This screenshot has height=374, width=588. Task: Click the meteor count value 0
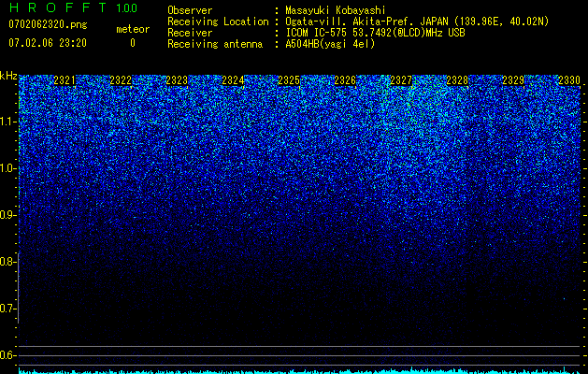click(133, 43)
